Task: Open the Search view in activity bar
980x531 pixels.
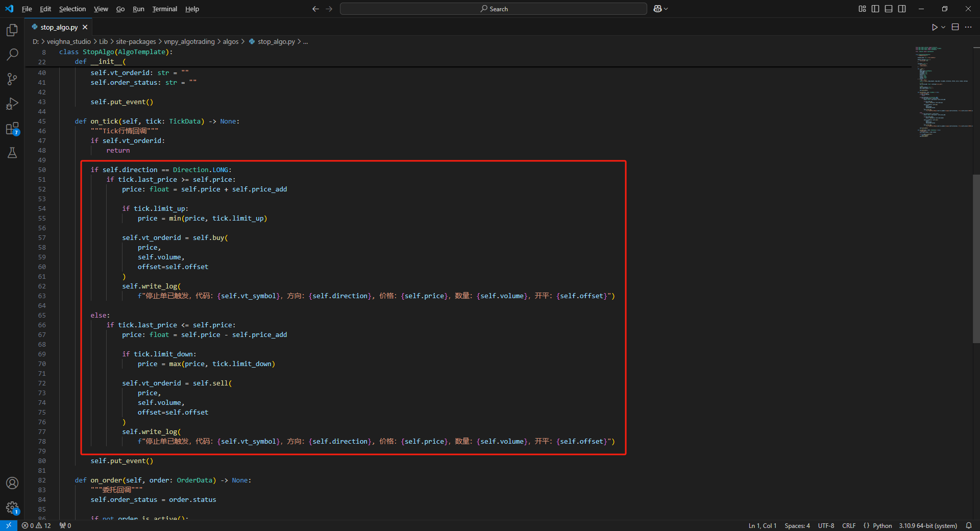Action: pyautogui.click(x=12, y=54)
